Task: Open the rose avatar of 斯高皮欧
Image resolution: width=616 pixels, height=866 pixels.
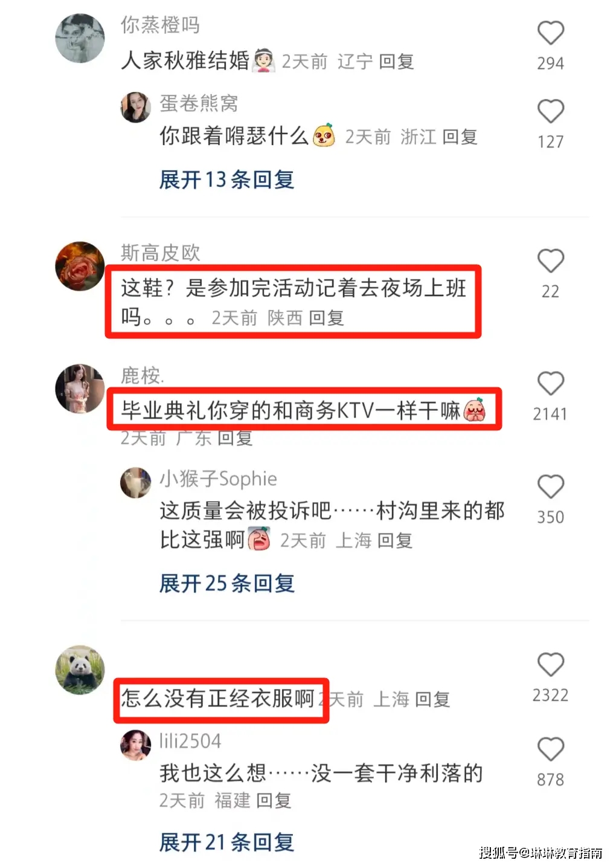Action: click(80, 266)
